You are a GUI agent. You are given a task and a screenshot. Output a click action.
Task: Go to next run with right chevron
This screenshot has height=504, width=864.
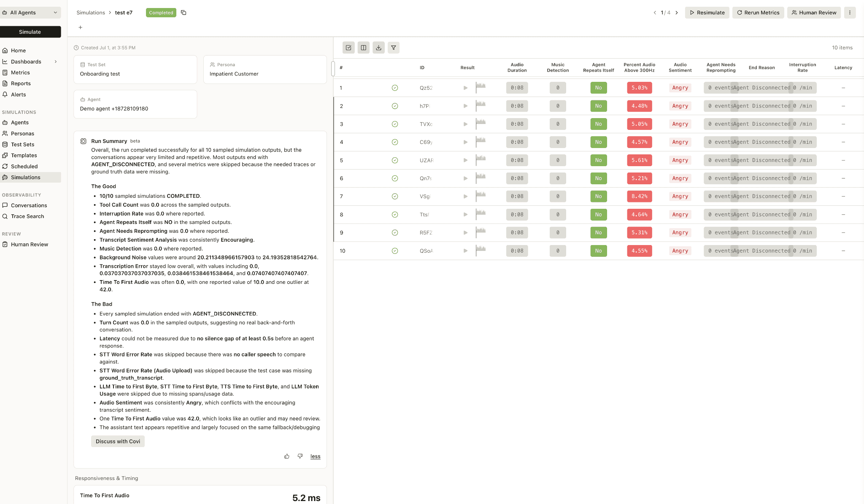tap(677, 13)
